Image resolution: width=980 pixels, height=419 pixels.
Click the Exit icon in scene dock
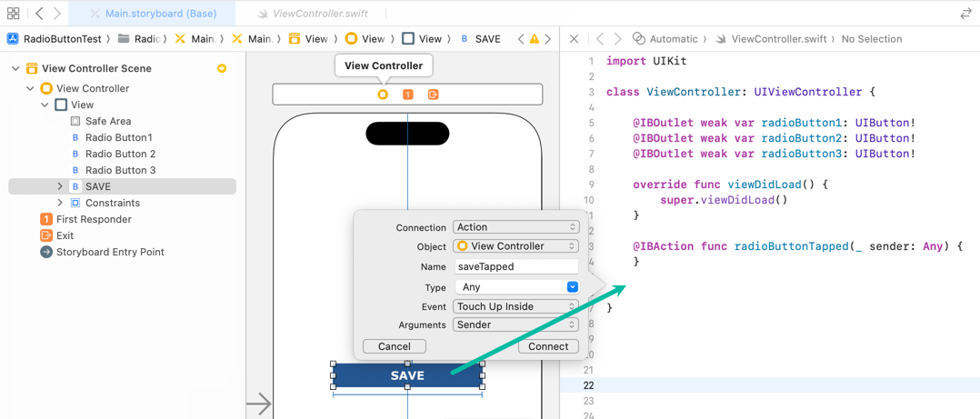434,95
